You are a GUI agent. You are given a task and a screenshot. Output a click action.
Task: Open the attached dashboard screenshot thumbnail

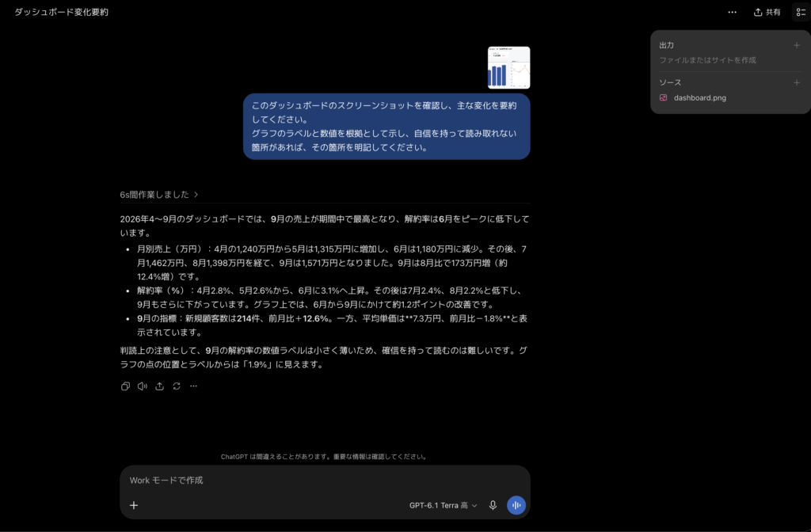509,68
